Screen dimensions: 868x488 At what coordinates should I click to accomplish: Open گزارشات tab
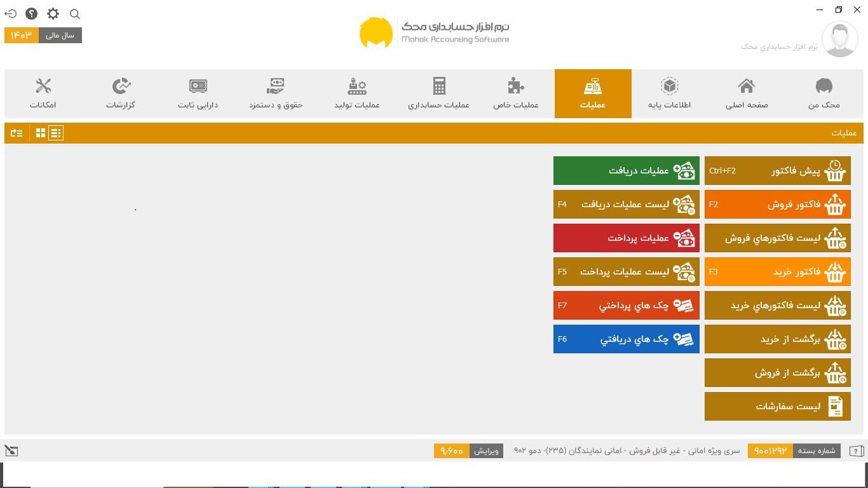(x=121, y=93)
